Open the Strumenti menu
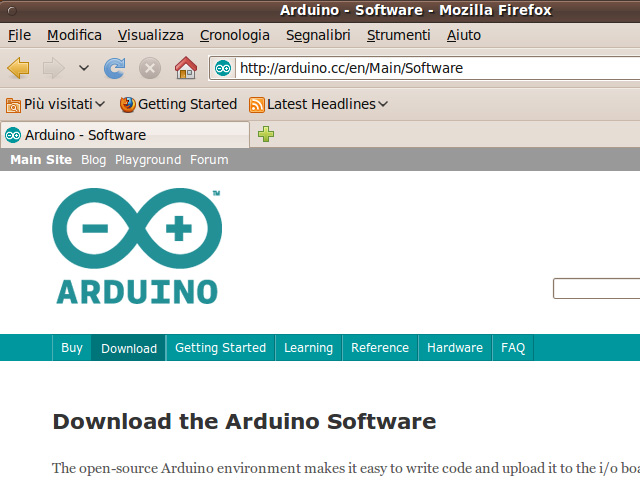The width and height of the screenshot is (640, 480). 398,35
